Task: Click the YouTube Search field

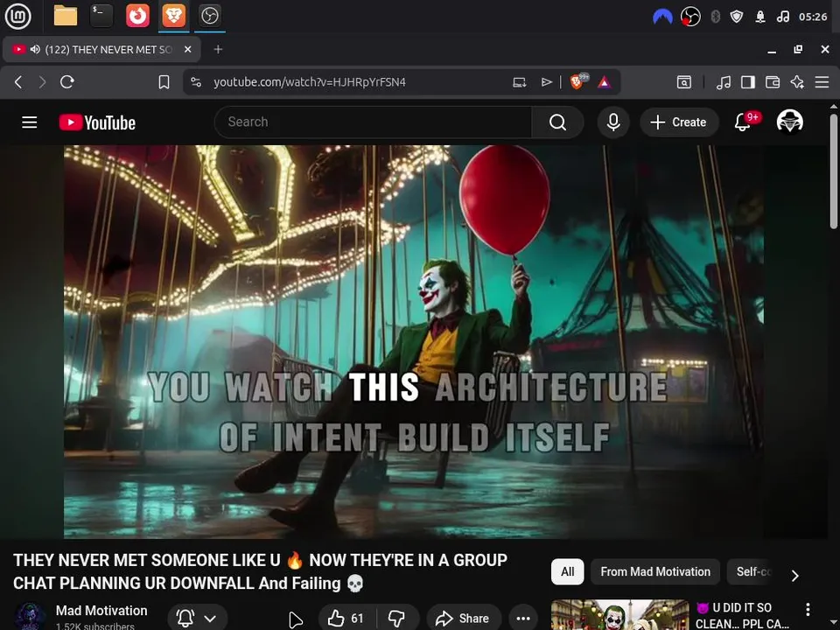Action: click(x=373, y=122)
